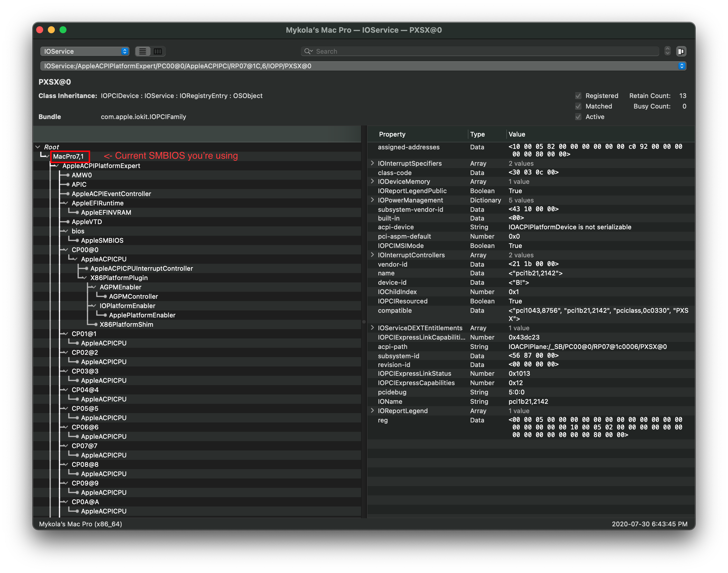Screen dimensions: 728x573
Task: Select the AppleSMBIOS tree entry
Action: pyautogui.click(x=102, y=240)
